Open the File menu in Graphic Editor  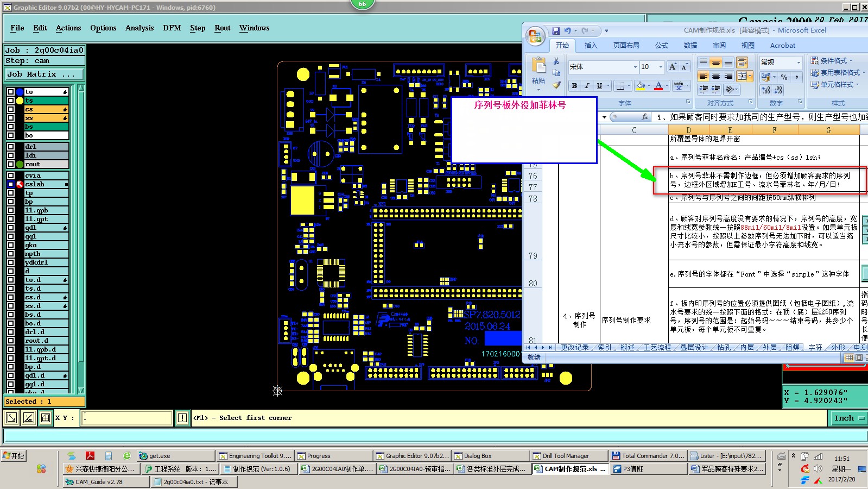pyautogui.click(x=17, y=28)
